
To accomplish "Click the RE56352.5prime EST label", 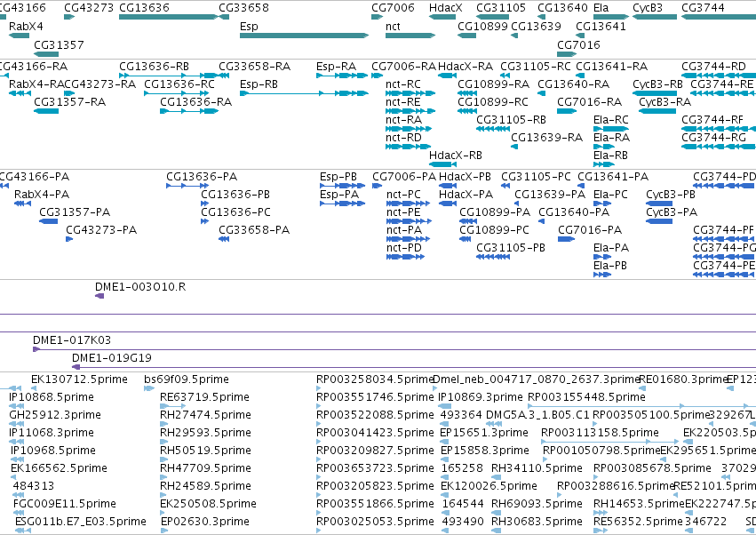I will tap(639, 522).
